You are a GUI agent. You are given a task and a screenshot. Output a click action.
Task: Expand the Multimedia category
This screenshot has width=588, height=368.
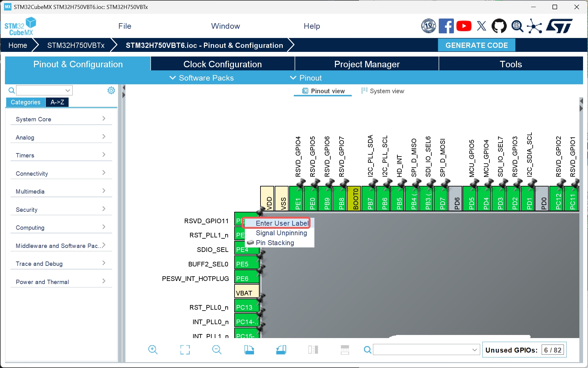point(61,191)
